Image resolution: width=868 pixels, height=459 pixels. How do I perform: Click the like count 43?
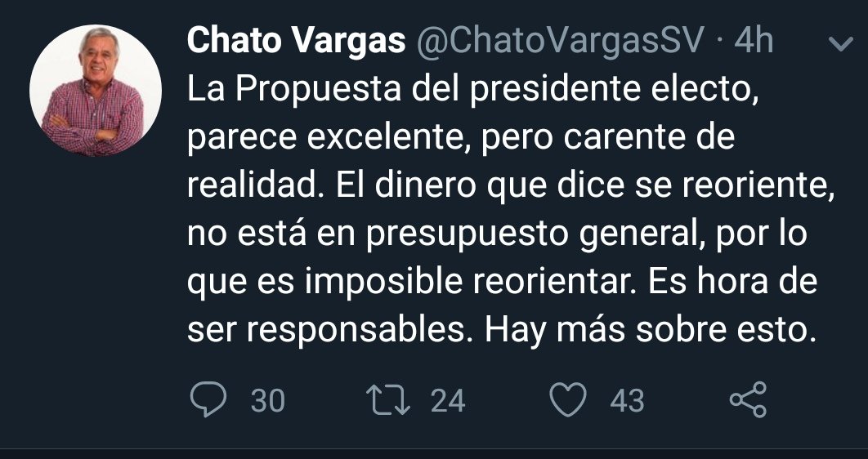click(627, 401)
